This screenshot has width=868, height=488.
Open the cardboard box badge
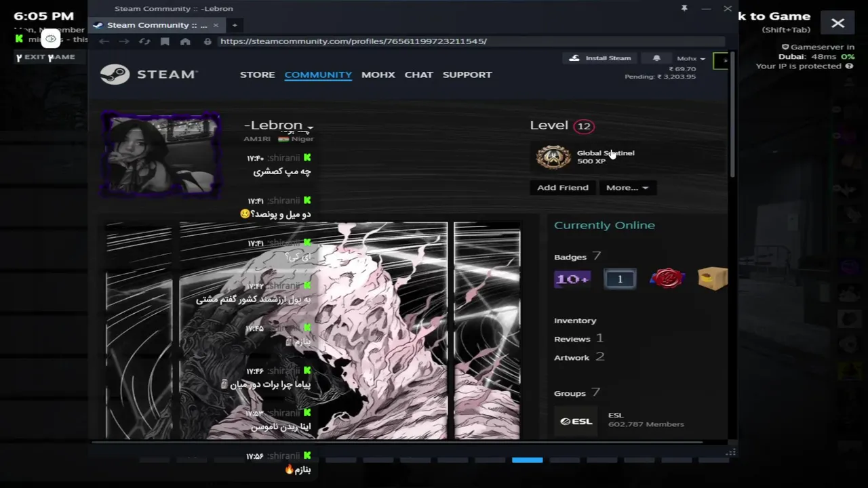[x=713, y=278]
